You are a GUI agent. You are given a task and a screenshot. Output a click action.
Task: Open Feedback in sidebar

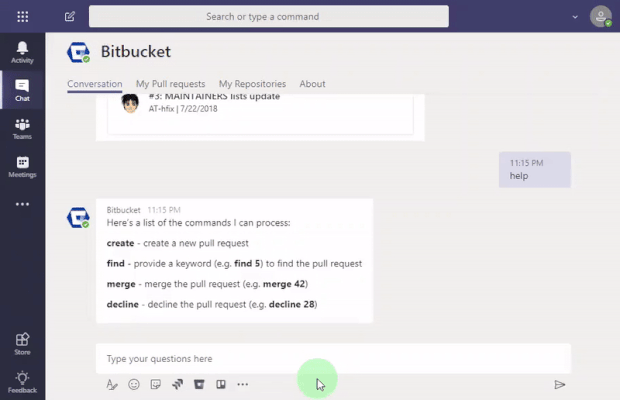pos(22,382)
